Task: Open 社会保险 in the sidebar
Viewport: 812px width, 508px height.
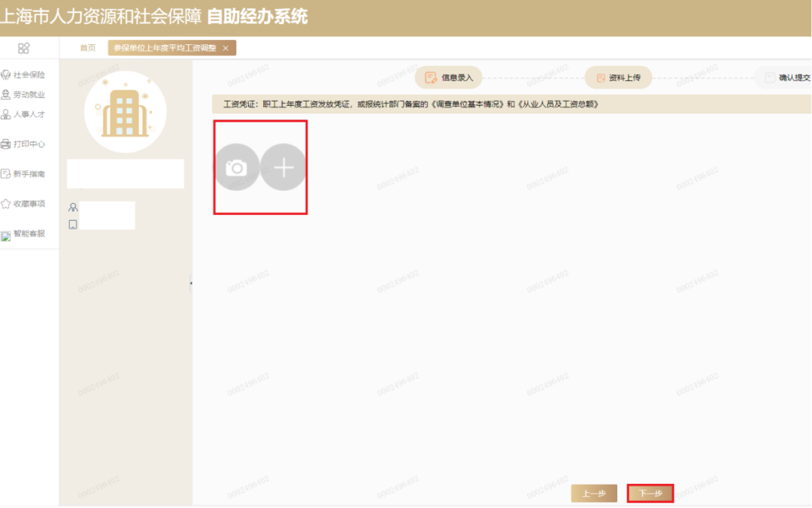Action: [23, 75]
